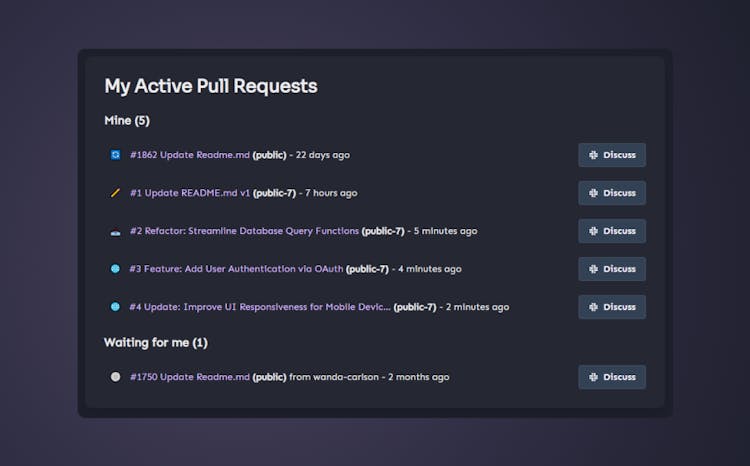Image resolution: width=750 pixels, height=466 pixels.
Task: Start discussion on #3 OAuth feature PR
Action: (612, 269)
